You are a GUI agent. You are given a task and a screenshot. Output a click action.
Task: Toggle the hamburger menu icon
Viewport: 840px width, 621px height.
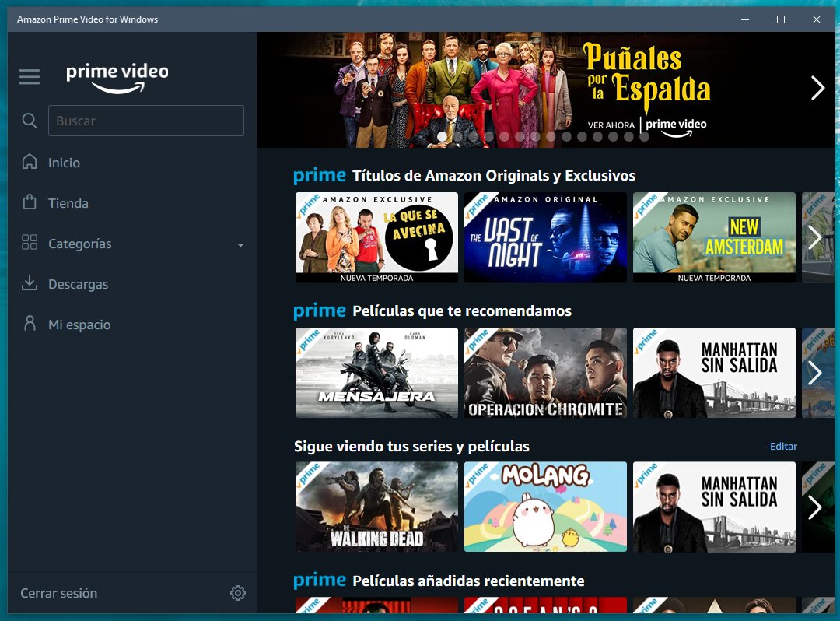point(30,77)
